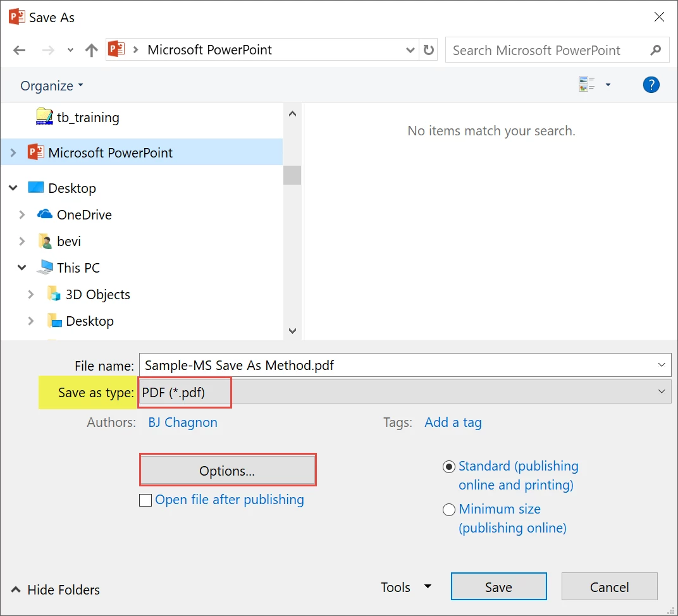Collapse the top-level Desktop node
Image resolution: width=678 pixels, height=616 pixels.
(x=13, y=188)
